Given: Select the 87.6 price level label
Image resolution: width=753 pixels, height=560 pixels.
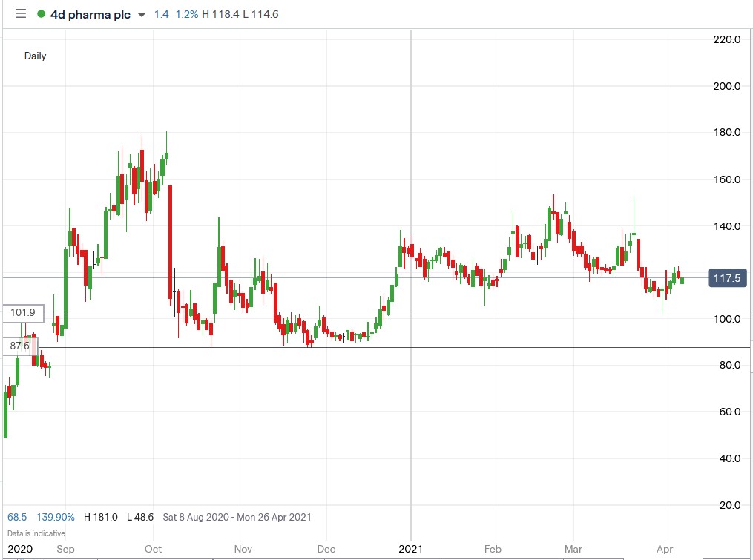Looking at the screenshot, I should click(x=20, y=345).
